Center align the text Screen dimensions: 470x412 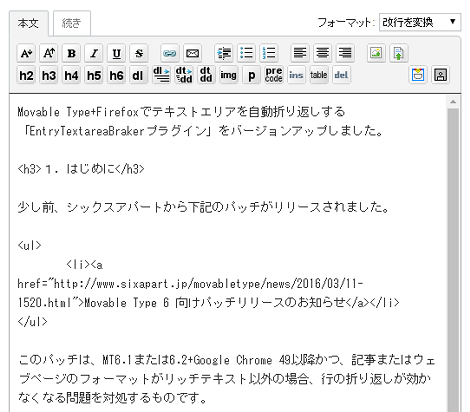point(322,53)
